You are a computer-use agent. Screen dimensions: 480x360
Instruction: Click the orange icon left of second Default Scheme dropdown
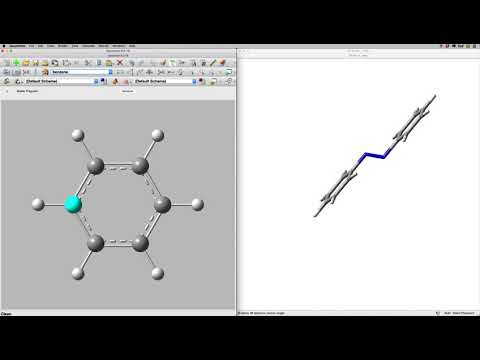(115, 81)
